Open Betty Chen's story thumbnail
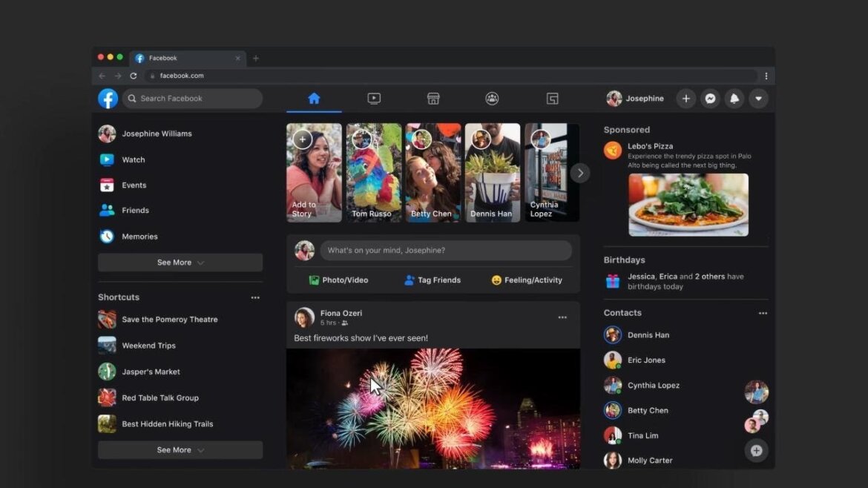This screenshot has width=868, height=488. click(x=433, y=173)
